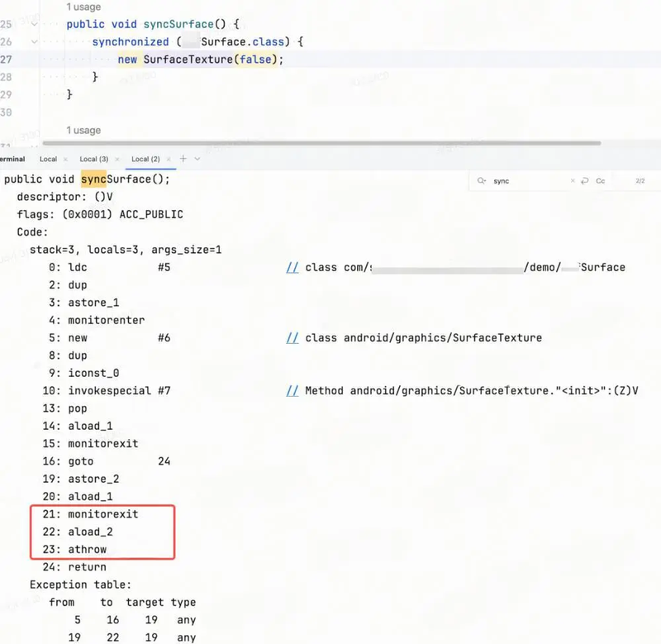Click the 23: athrow instruction

click(74, 550)
